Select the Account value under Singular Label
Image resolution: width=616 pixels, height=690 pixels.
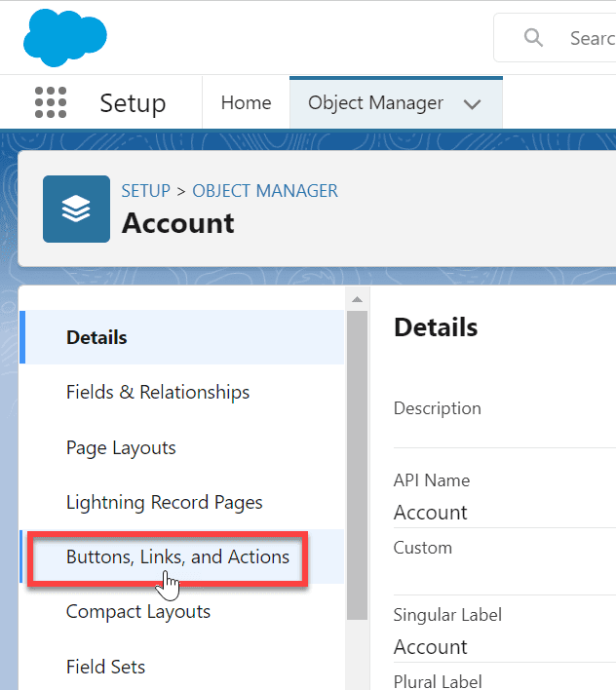430,647
